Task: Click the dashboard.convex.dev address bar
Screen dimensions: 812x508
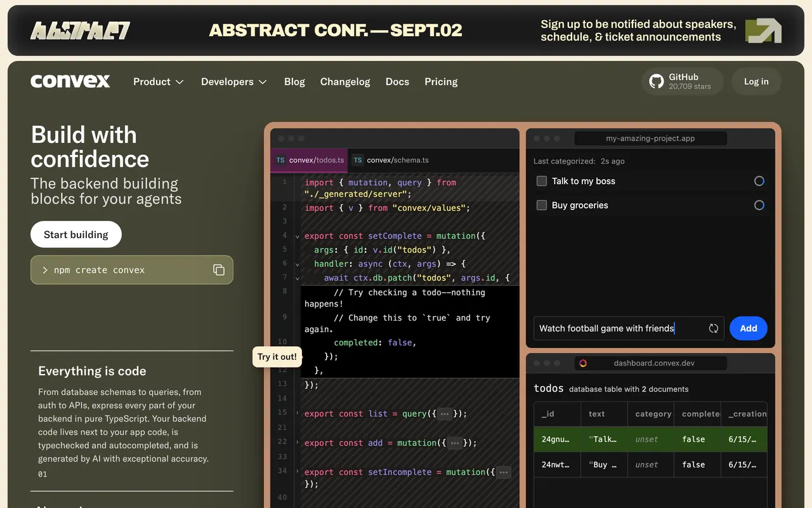Action: [650, 363]
